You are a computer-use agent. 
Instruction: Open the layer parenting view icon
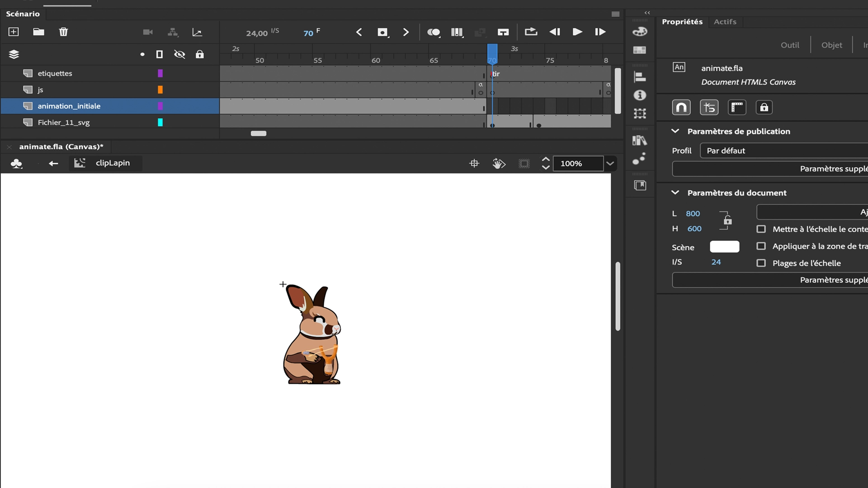[173, 32]
